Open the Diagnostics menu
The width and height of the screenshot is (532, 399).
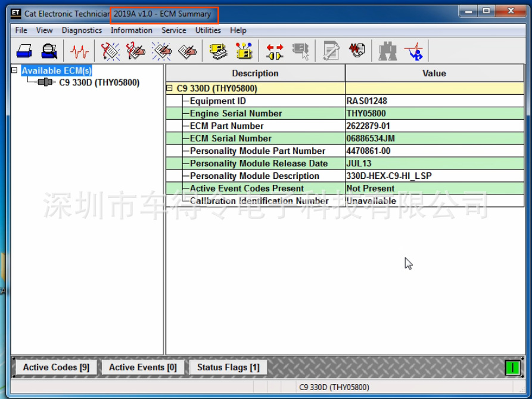click(x=82, y=30)
